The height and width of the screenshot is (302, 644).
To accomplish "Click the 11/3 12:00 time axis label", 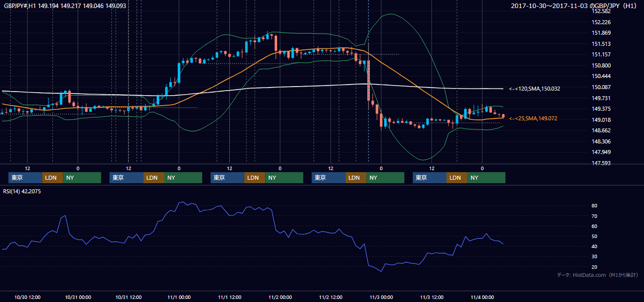I will click(432, 297).
